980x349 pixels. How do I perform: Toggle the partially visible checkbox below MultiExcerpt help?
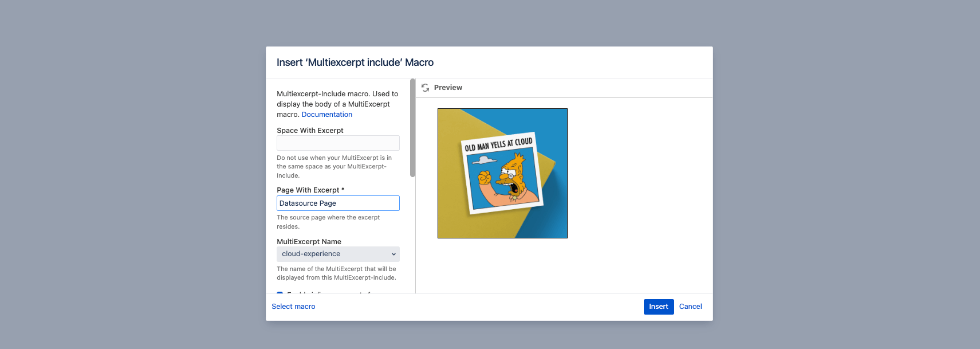coord(280,293)
